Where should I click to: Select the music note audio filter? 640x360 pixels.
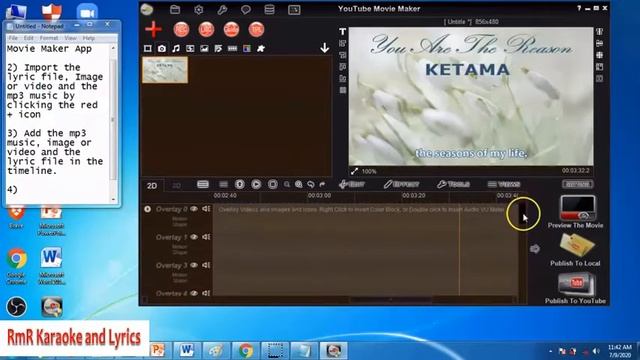click(x=176, y=49)
